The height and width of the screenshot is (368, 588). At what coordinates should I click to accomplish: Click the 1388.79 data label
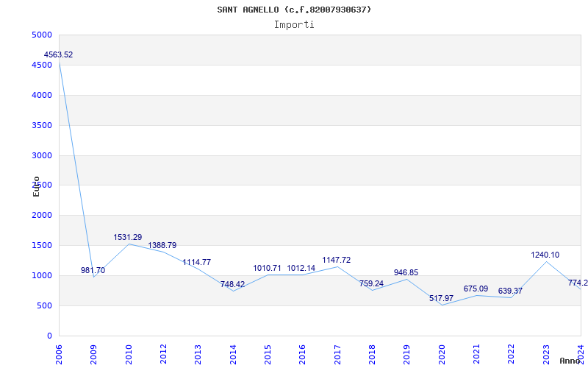[162, 245]
